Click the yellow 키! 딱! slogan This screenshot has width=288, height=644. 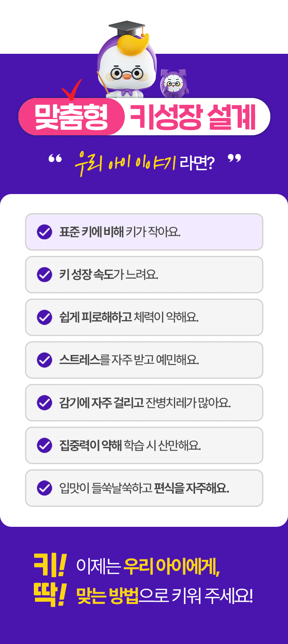click(50, 580)
